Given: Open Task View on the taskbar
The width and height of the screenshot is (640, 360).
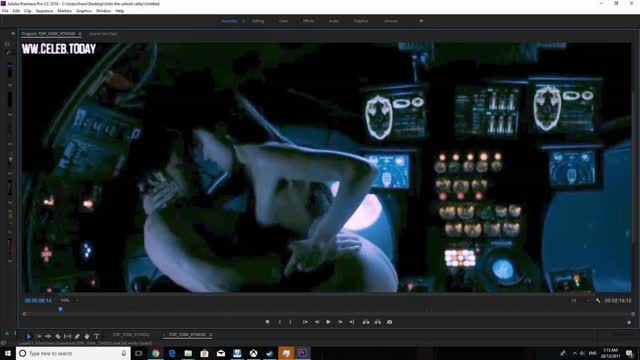Looking at the screenshot, I should pos(139,353).
